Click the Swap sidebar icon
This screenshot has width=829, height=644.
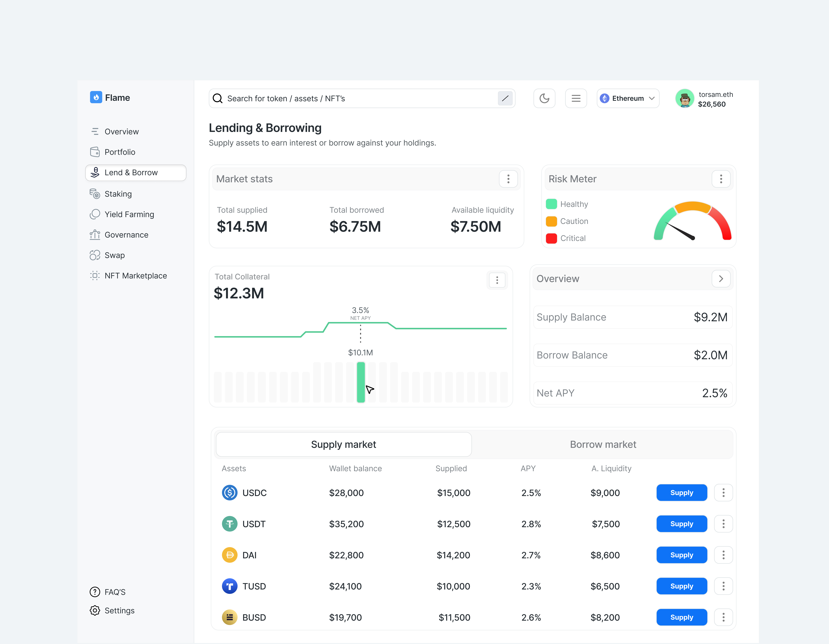pos(95,255)
